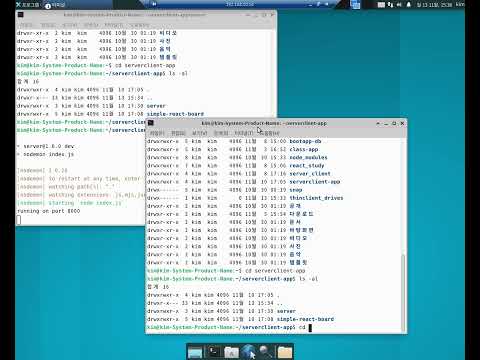Launch the Web Browser globe in the dock

249,352
